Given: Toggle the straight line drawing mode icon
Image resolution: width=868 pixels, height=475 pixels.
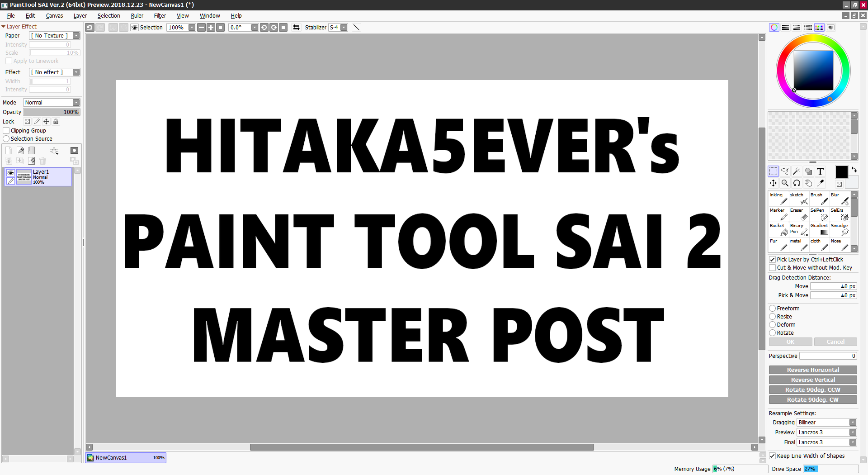Looking at the screenshot, I should point(356,28).
